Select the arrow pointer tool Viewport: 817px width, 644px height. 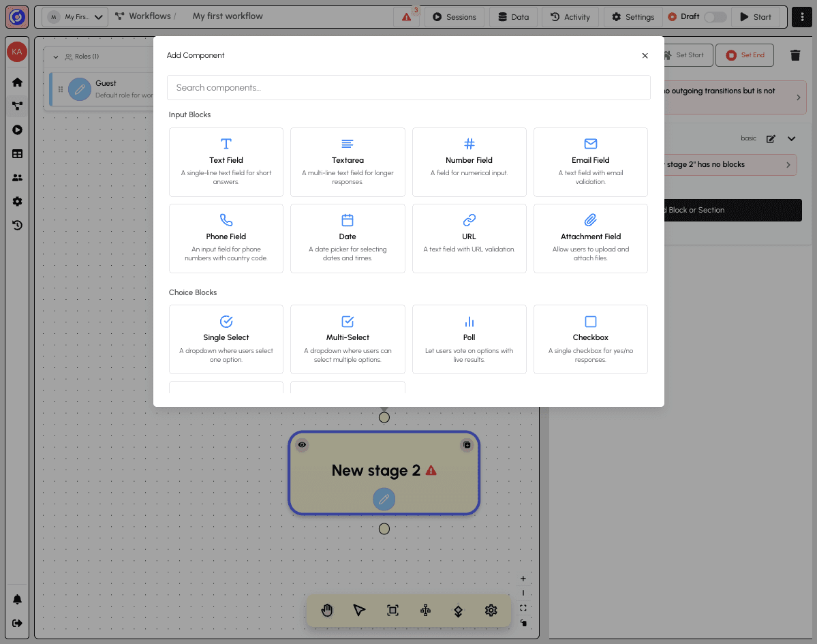click(359, 610)
